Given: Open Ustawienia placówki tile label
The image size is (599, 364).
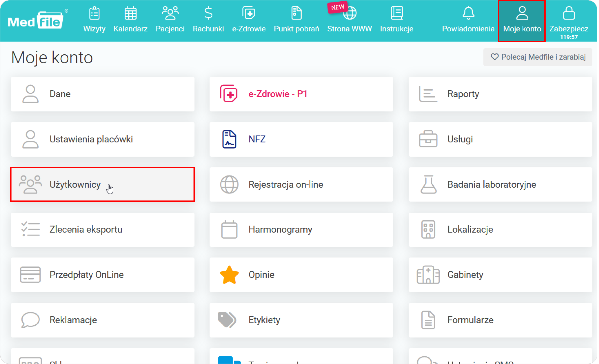Looking at the screenshot, I should (91, 139).
